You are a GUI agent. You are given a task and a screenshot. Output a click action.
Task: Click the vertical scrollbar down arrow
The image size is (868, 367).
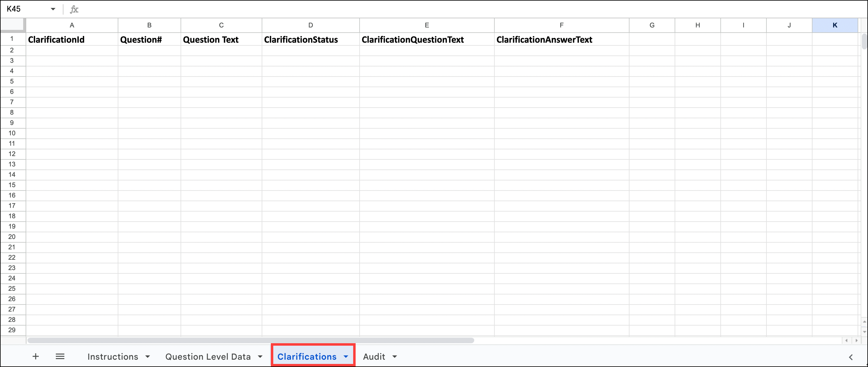click(864, 332)
